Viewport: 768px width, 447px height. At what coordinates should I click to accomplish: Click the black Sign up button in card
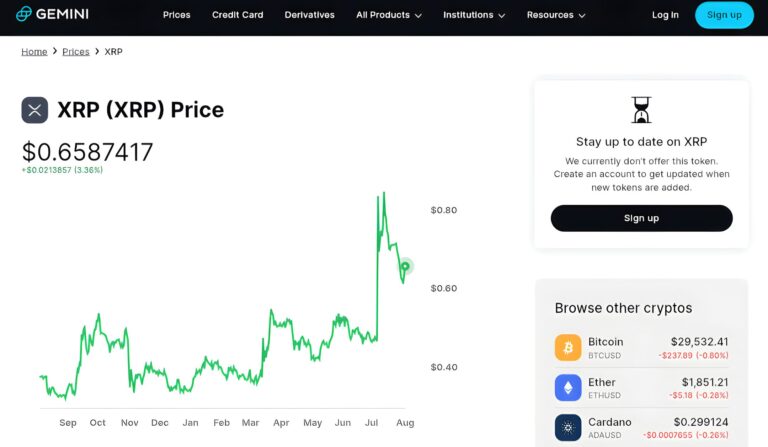click(642, 218)
